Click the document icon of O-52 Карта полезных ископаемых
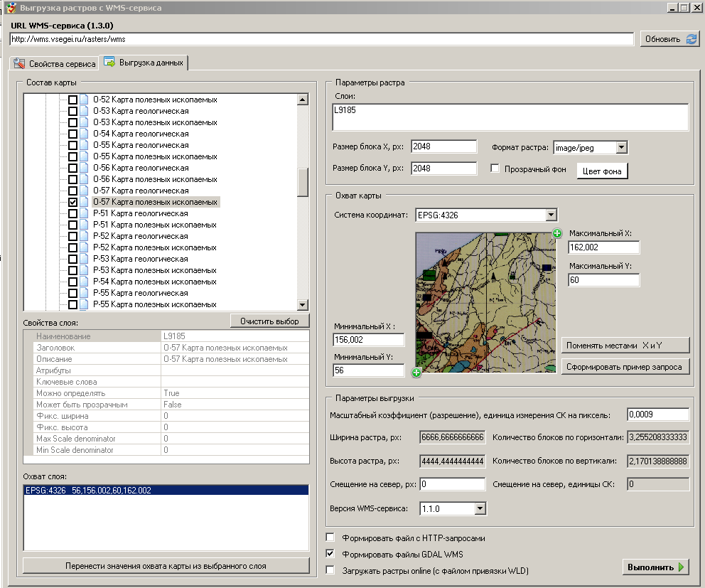This screenshot has width=705, height=588. (84, 100)
